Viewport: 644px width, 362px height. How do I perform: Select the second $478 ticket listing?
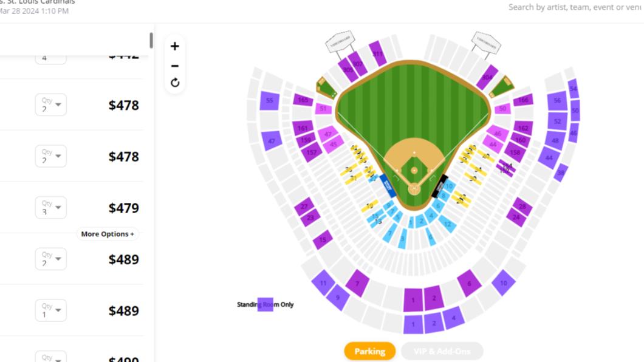(x=72, y=156)
